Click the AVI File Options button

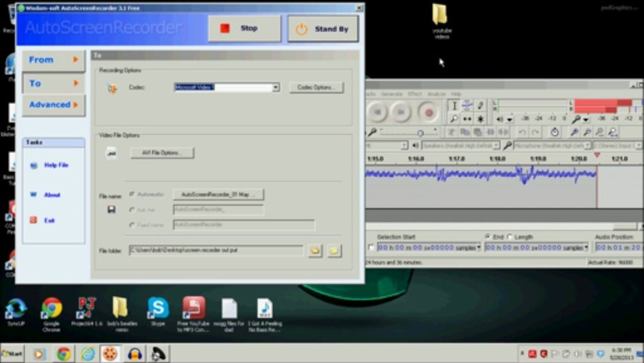coord(162,153)
